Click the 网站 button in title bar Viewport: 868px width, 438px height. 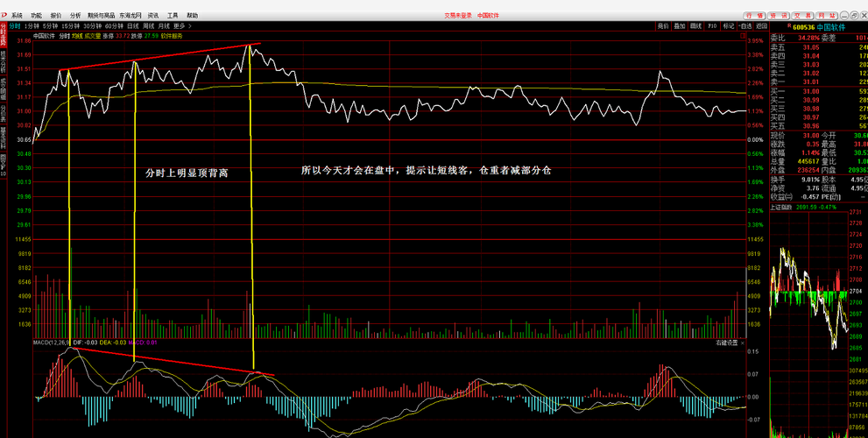click(x=826, y=16)
